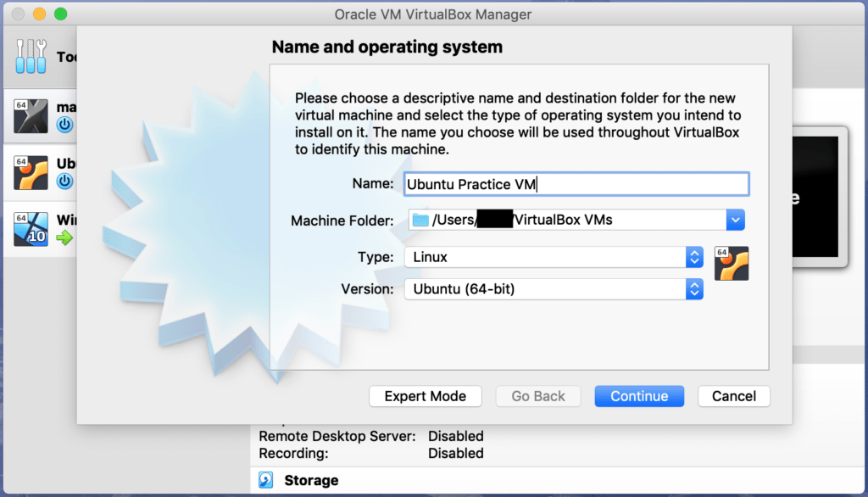Click the Ubuntu 64-bit OS type icon
868x497 pixels.
[732, 263]
